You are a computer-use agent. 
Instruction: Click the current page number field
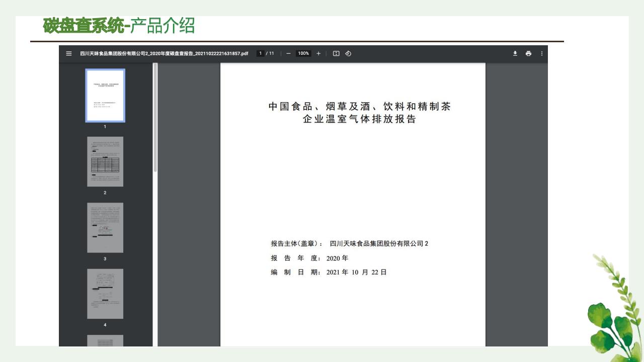click(261, 53)
